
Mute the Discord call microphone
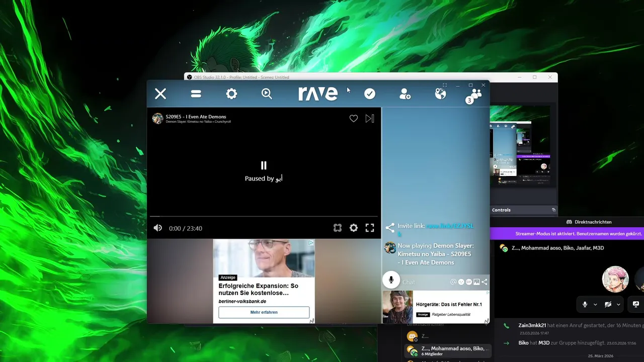[x=585, y=304]
